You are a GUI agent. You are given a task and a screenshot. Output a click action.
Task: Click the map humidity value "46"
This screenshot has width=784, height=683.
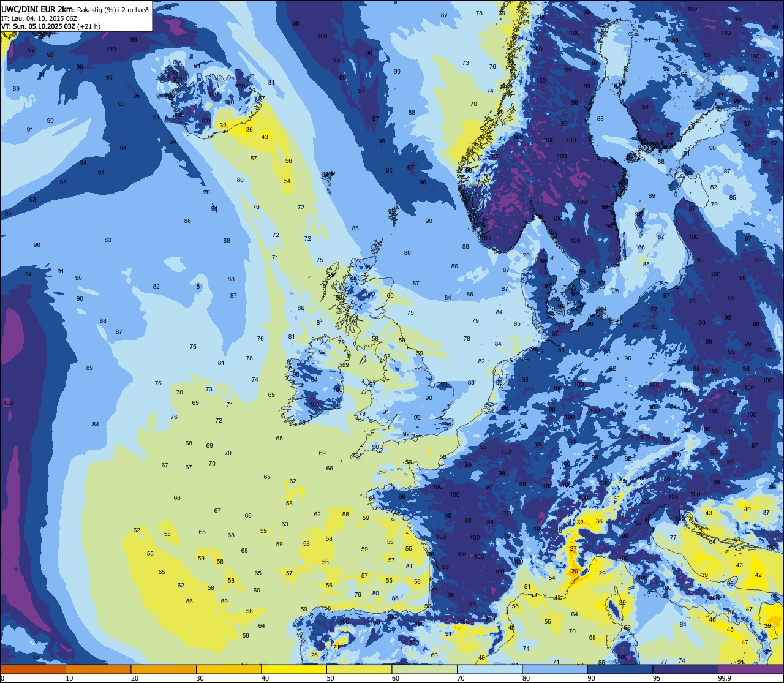tap(712, 619)
